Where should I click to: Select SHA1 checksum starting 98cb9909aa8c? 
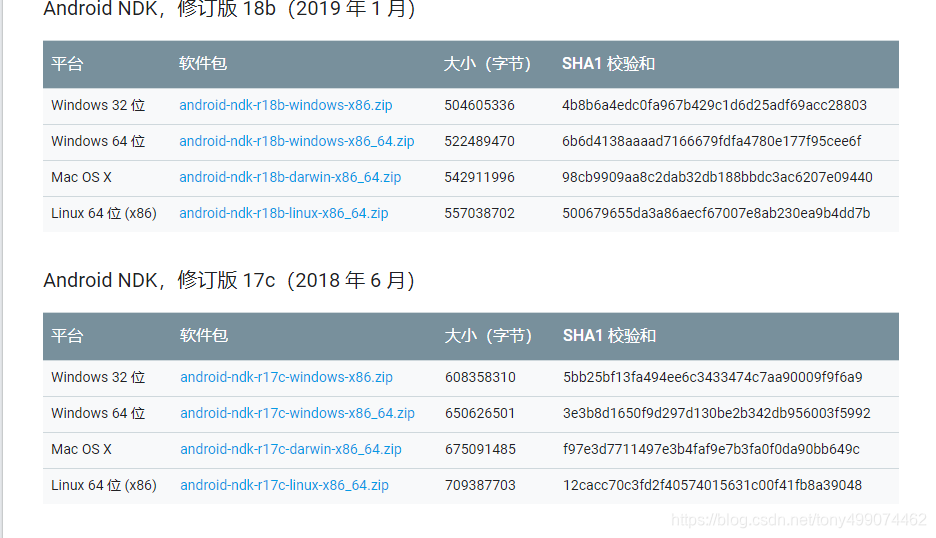click(717, 177)
